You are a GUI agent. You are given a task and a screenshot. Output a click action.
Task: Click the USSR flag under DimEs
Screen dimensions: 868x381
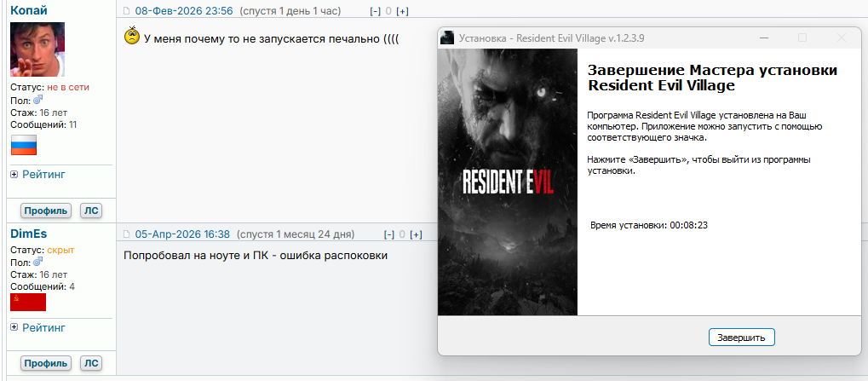28,303
